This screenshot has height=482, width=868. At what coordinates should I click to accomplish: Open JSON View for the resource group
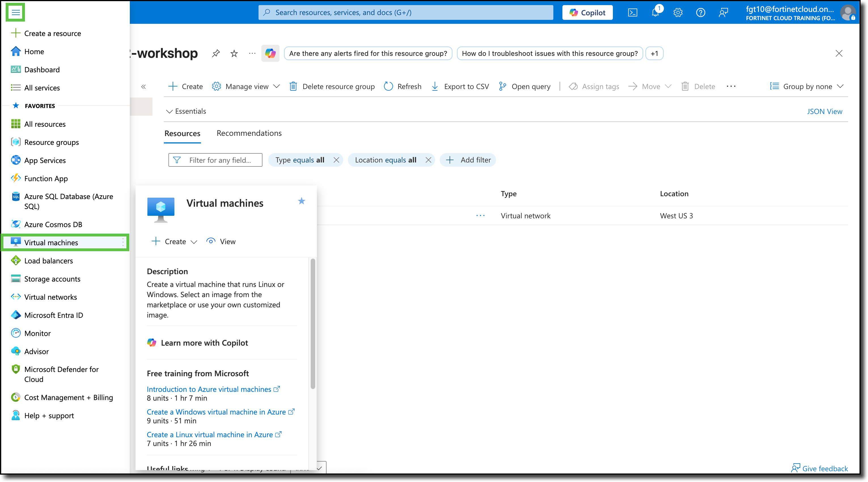tap(824, 111)
